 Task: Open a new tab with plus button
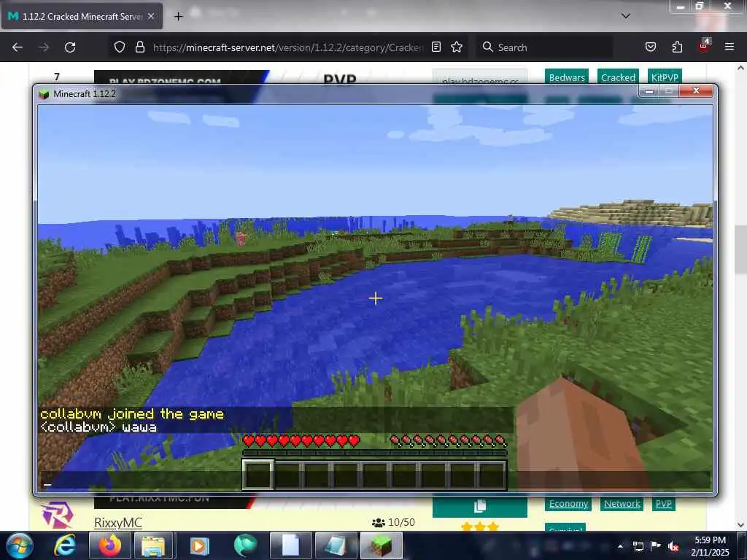click(x=178, y=17)
